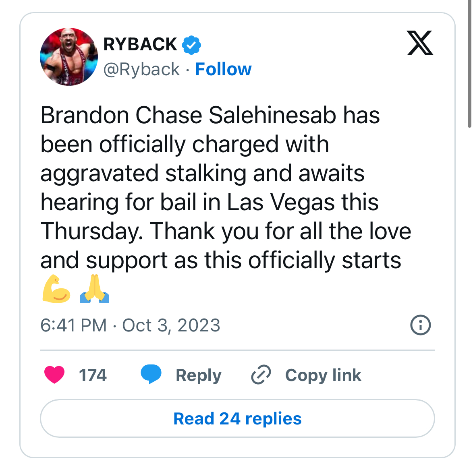The image size is (475, 476).
Task: Click the chain link icon
Action: [261, 375]
